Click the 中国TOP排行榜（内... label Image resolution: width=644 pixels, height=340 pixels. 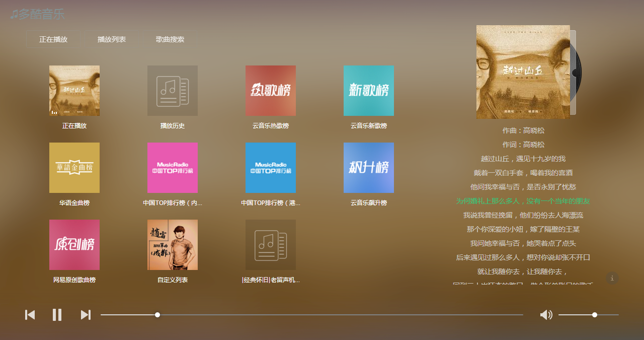[173, 203]
